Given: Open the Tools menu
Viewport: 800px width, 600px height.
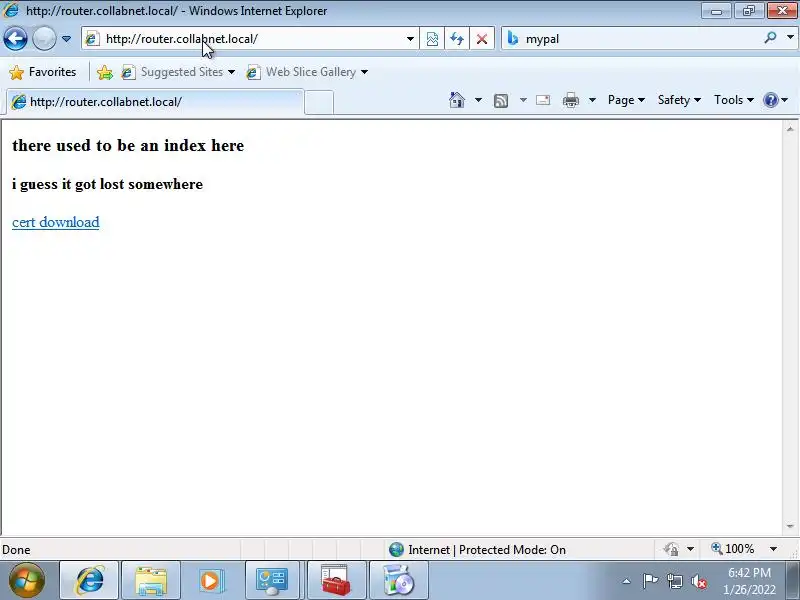Looking at the screenshot, I should click(x=734, y=100).
